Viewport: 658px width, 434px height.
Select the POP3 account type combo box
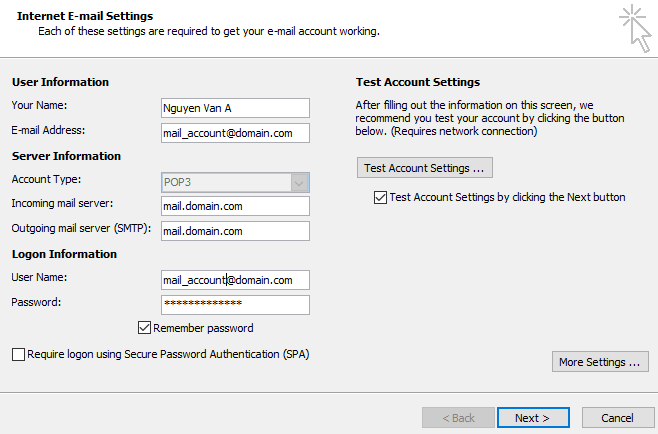click(235, 183)
